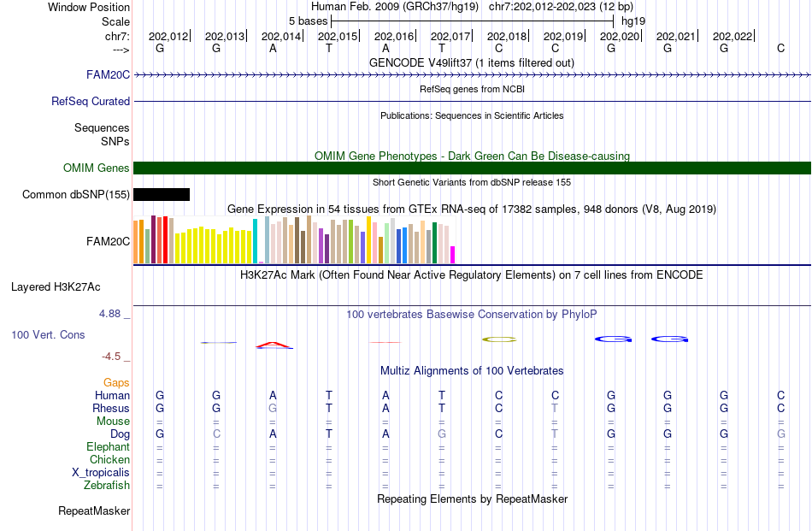The width and height of the screenshot is (812, 531).
Task: Click the gold bar in the GTEx chart
Action: click(368, 240)
